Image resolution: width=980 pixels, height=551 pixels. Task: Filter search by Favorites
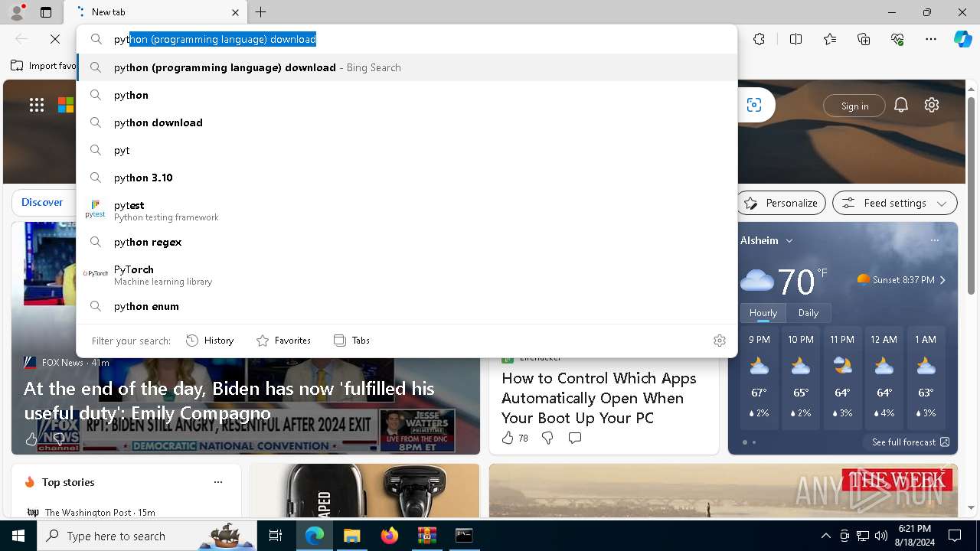[x=283, y=341]
